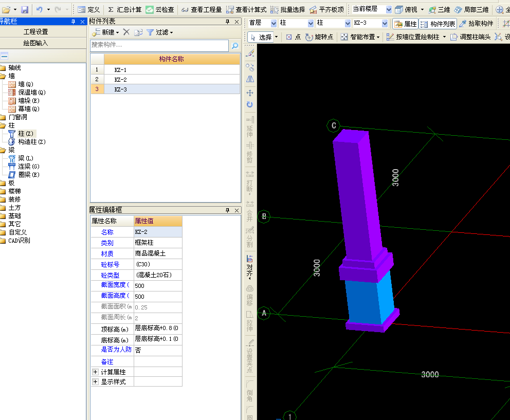Click 局部三维 partial 3D
Screen dimensions: 510x420
tap(471, 10)
